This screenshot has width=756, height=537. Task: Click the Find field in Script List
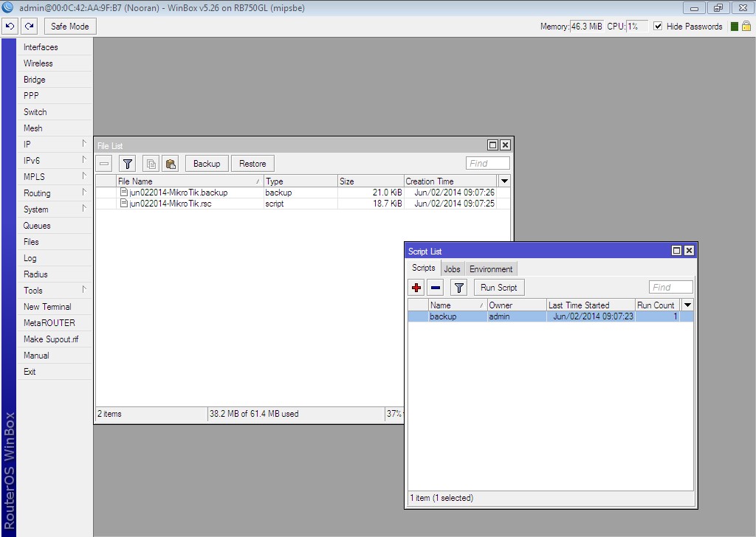point(670,287)
